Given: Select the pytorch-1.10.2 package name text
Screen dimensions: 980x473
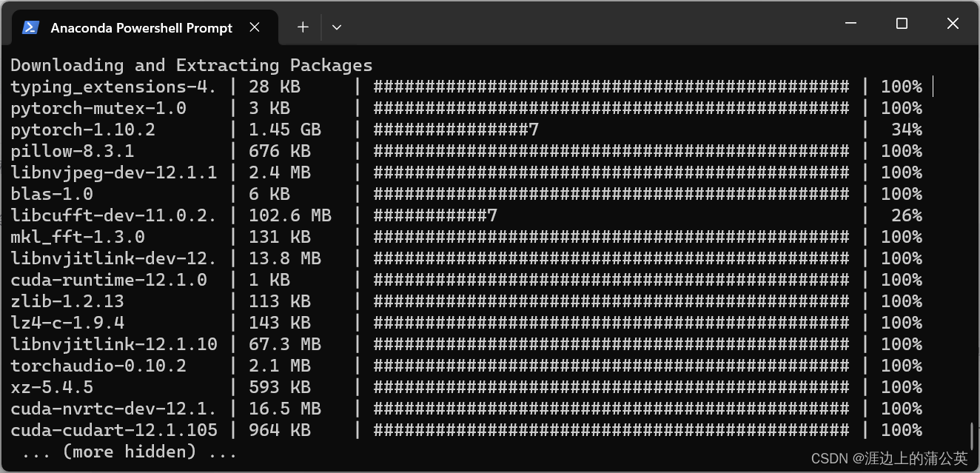Looking at the screenshot, I should point(83,130).
